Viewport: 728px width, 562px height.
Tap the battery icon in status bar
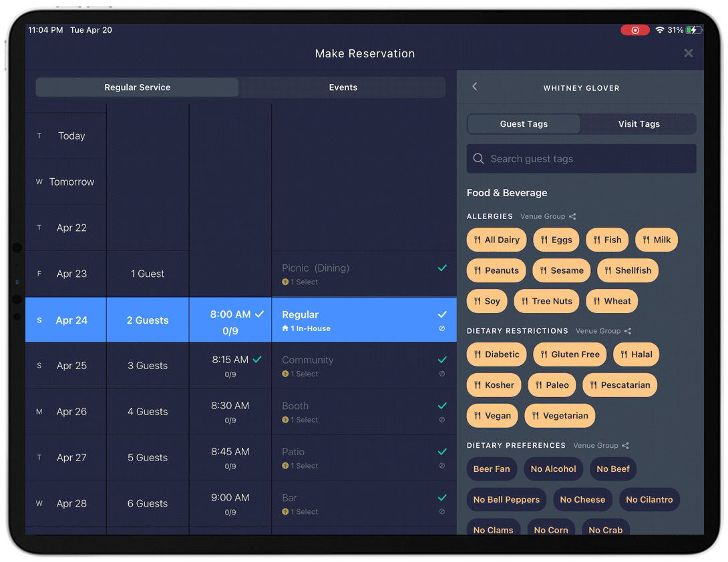694,30
